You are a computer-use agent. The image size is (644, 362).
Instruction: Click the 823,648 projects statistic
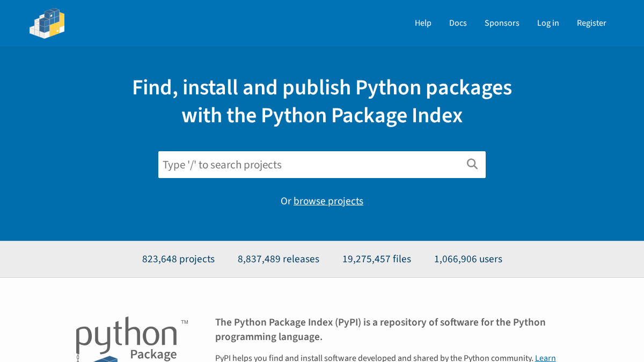[x=178, y=259]
